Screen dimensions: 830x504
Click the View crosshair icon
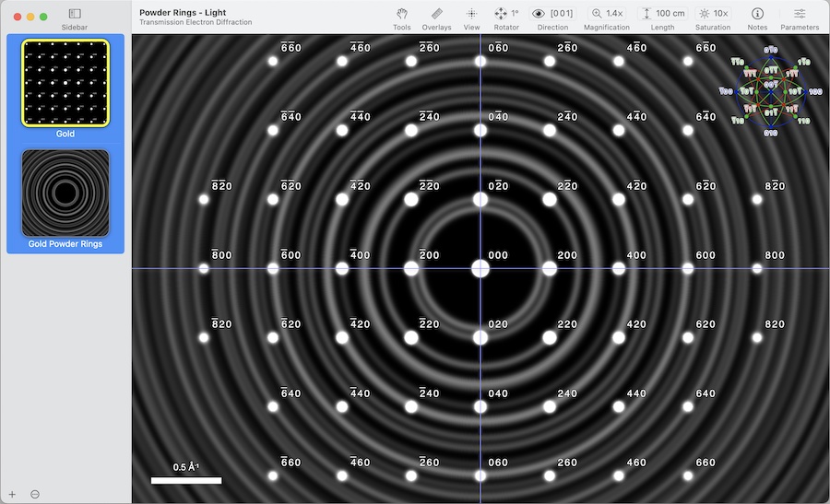pyautogui.click(x=471, y=14)
